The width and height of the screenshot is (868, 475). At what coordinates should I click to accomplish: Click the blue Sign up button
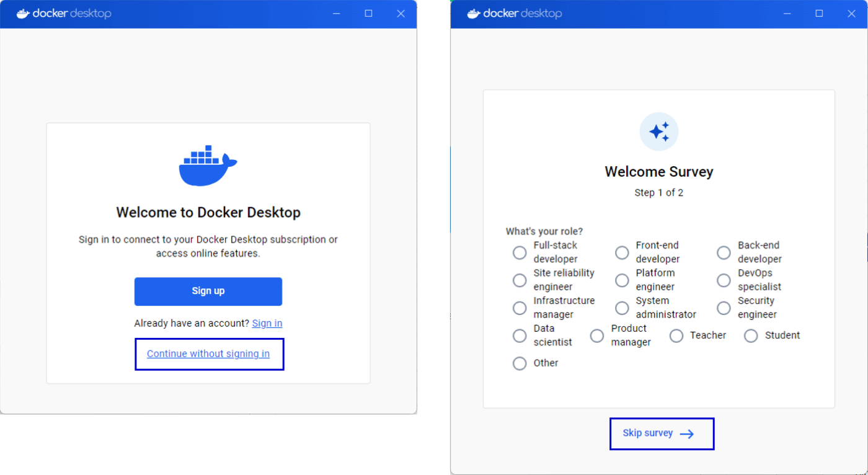(x=208, y=291)
